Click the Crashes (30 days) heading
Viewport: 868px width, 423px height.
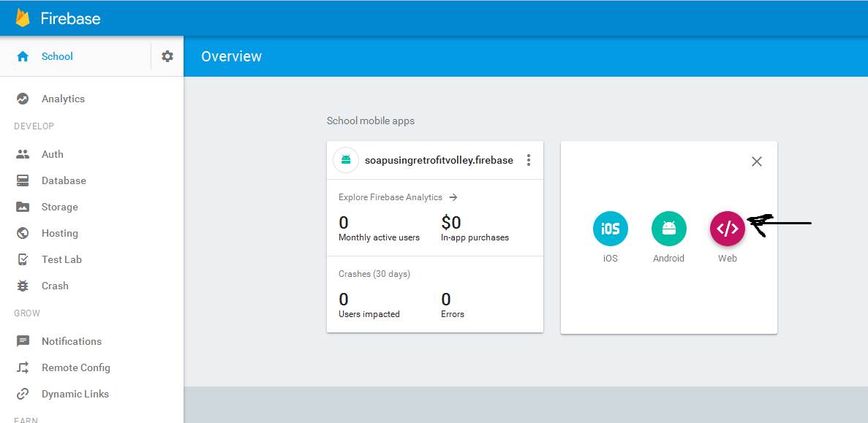pos(374,274)
